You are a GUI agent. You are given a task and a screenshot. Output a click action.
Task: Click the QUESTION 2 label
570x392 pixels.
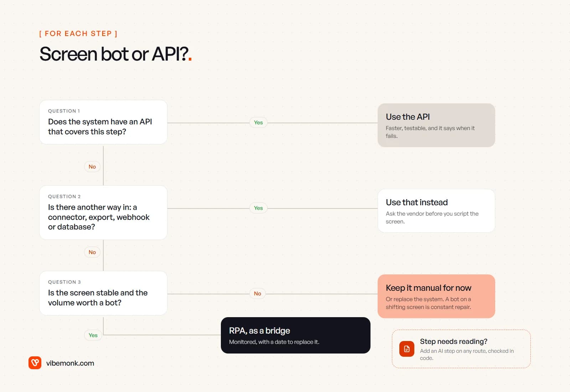point(64,197)
